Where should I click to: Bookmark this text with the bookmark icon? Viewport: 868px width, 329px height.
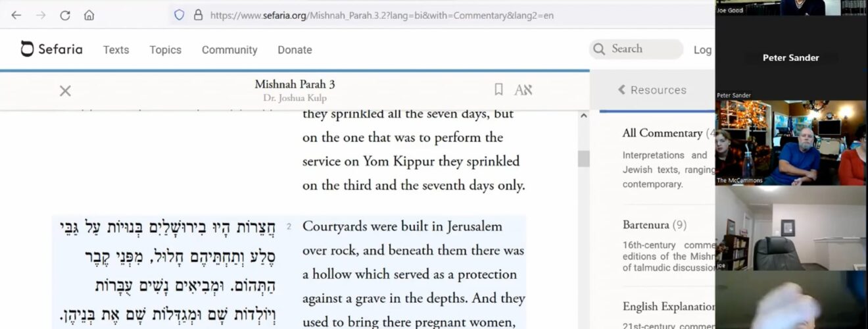pos(498,90)
